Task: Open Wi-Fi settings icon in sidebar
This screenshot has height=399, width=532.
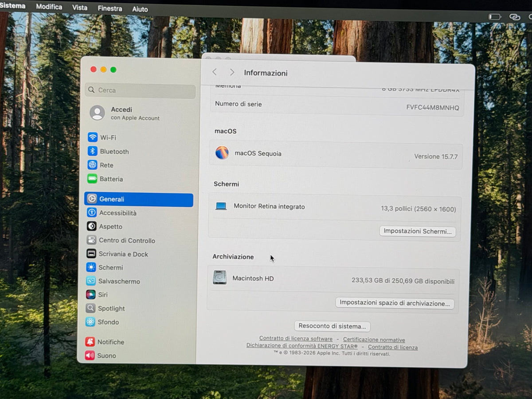Action: tap(93, 137)
